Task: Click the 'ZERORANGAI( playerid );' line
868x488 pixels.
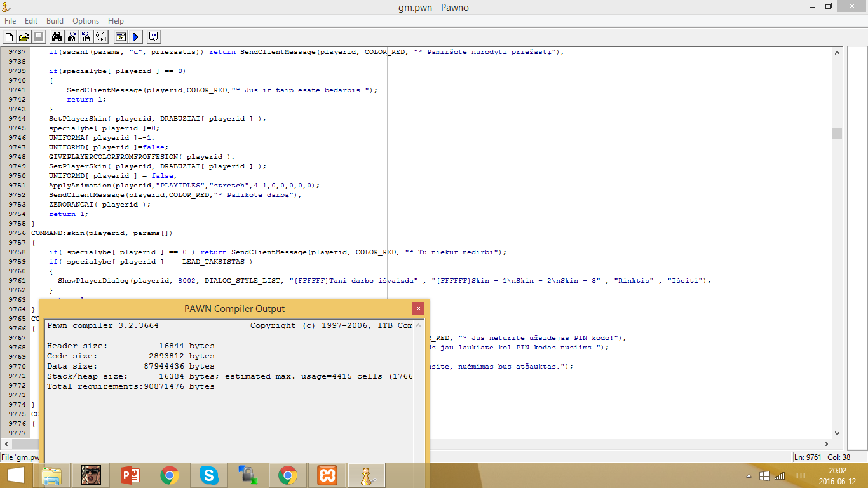Action: pos(100,205)
